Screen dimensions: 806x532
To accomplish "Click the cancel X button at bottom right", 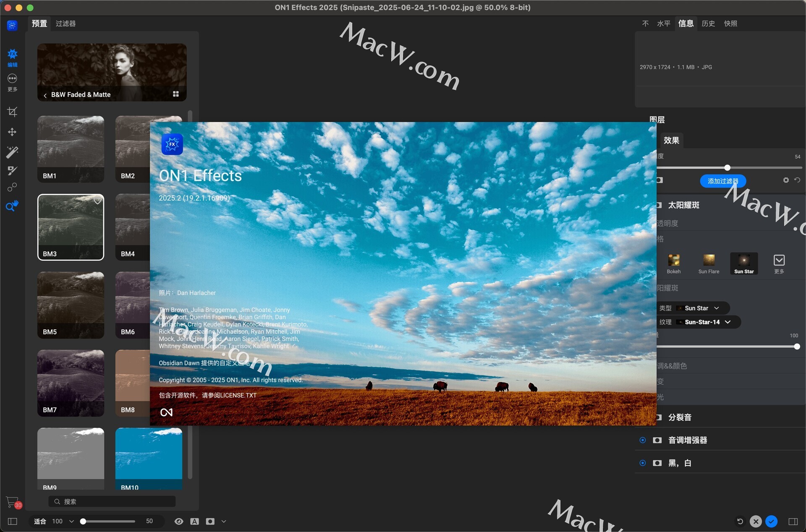I will click(x=756, y=521).
